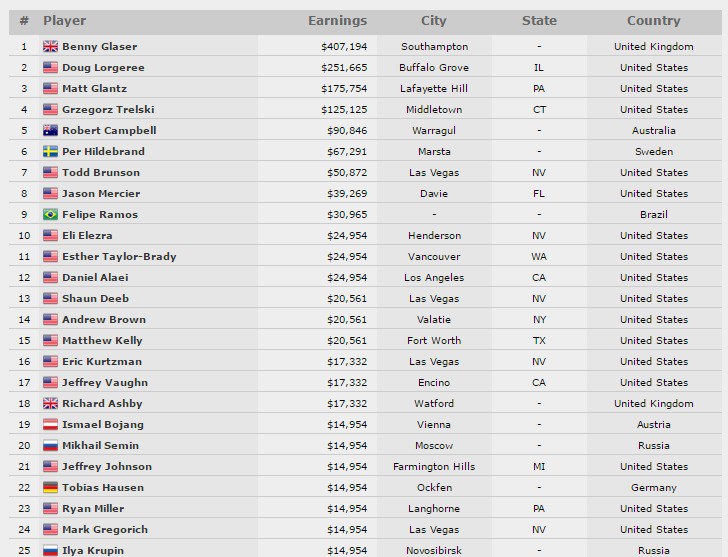Open Matt Glantz's player page
This screenshot has width=728, height=557.
click(x=95, y=89)
